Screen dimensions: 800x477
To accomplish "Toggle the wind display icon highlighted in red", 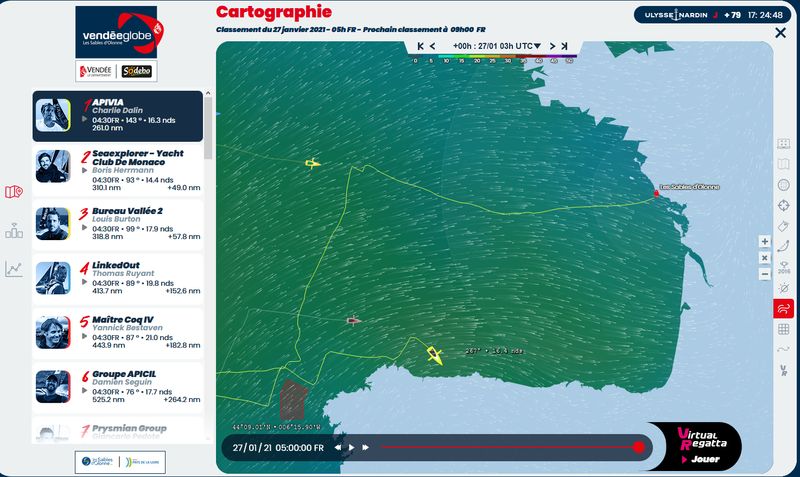I will tap(783, 309).
